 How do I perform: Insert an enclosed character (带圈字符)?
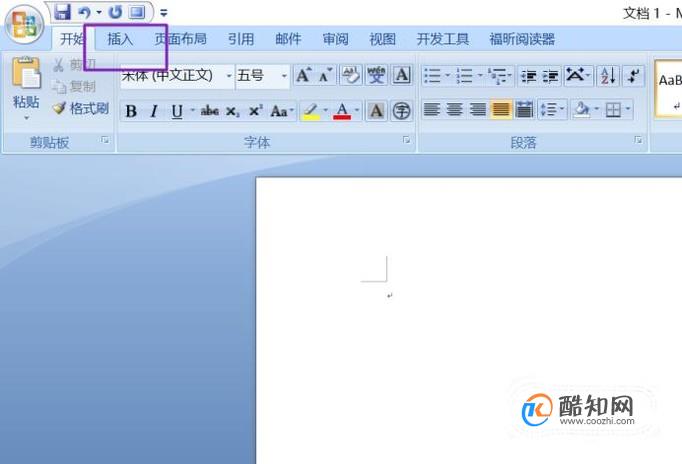[x=401, y=111]
